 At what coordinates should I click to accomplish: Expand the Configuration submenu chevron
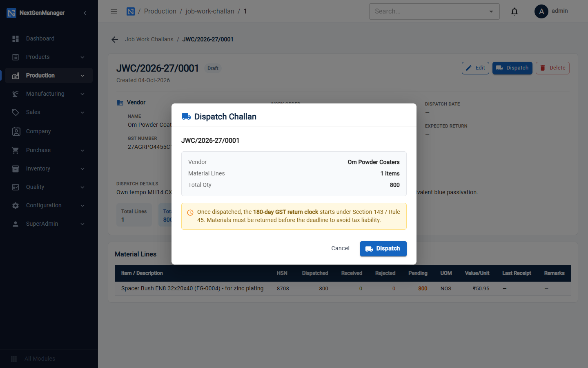(x=82, y=206)
